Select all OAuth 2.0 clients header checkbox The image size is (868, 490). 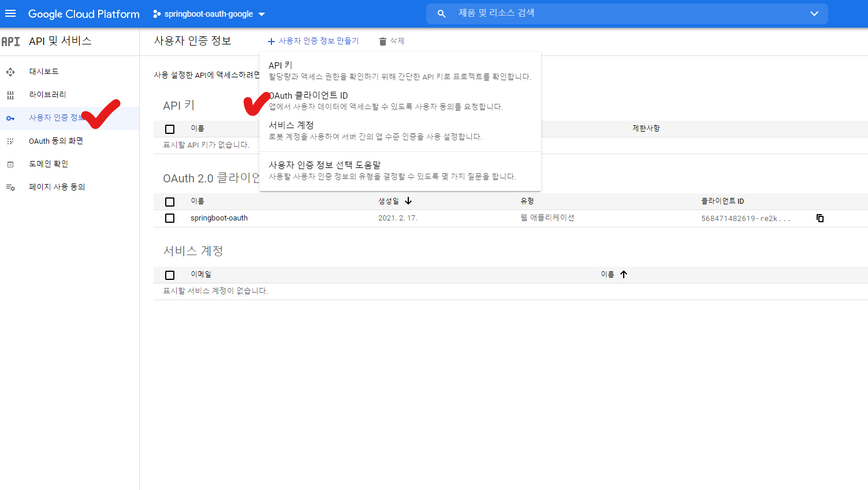coord(170,202)
